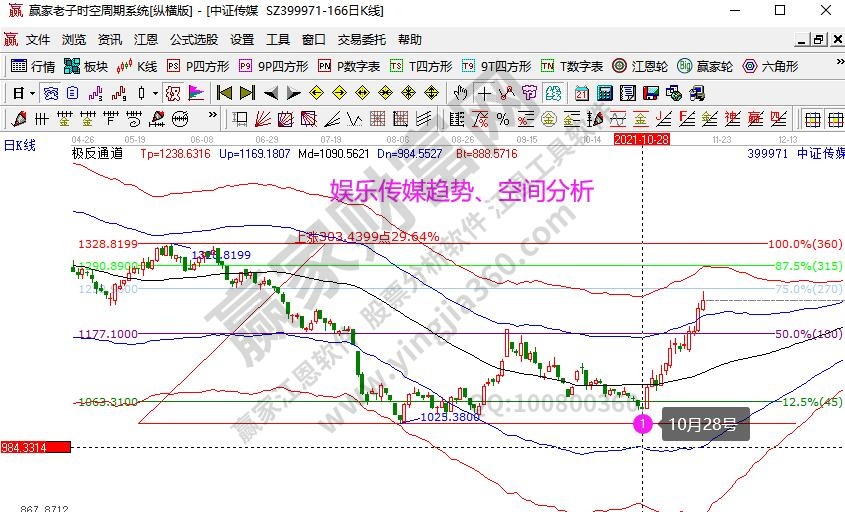Open the P四方形 tool
Screen dimensions: 845x512
198,66
